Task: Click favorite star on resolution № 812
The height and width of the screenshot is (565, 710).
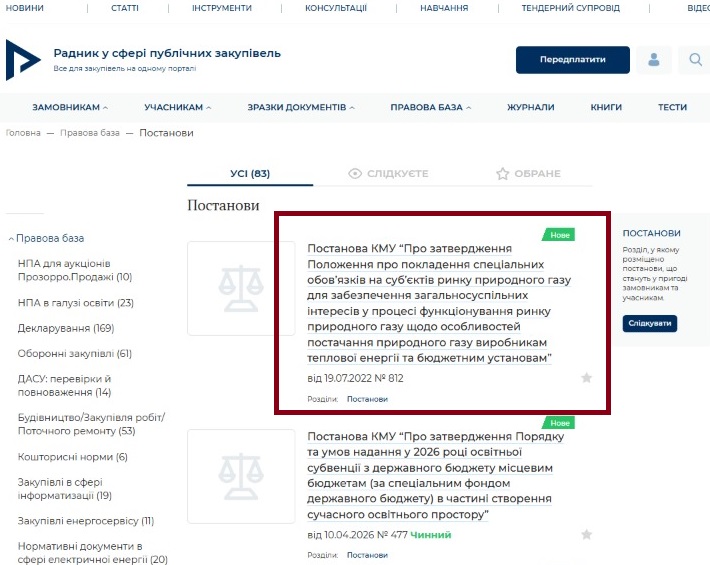Action: [587, 378]
